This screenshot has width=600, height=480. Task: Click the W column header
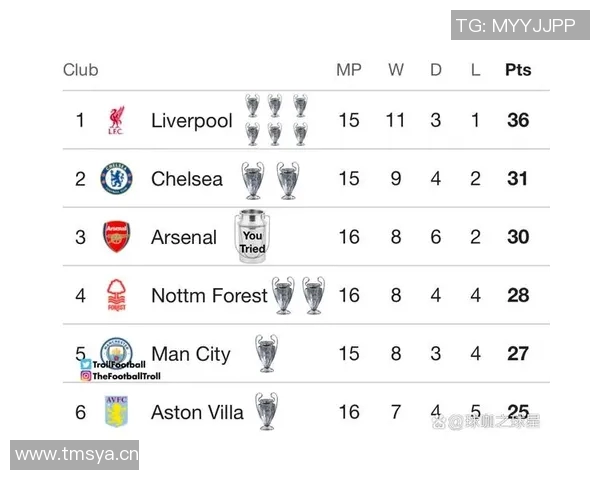click(x=396, y=70)
